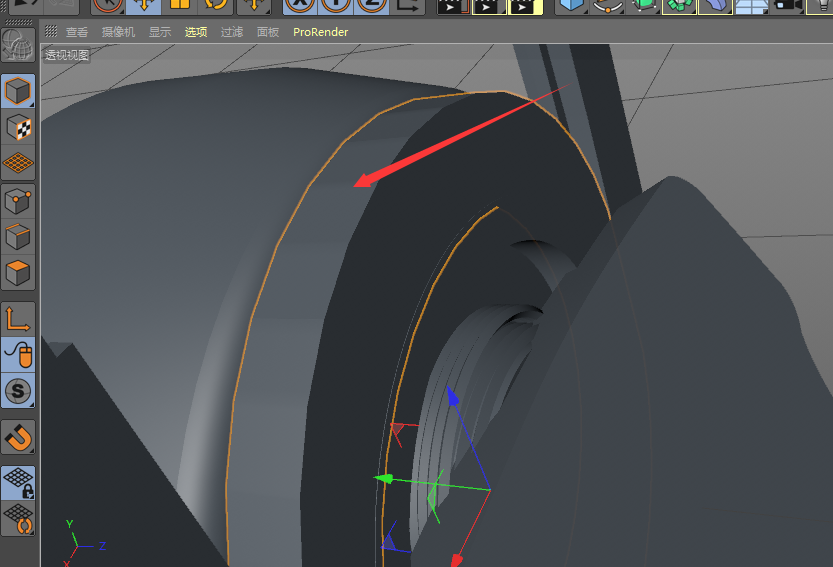Click the blue Z-axis gizmo arrow
833x567 pixels.
[452, 396]
